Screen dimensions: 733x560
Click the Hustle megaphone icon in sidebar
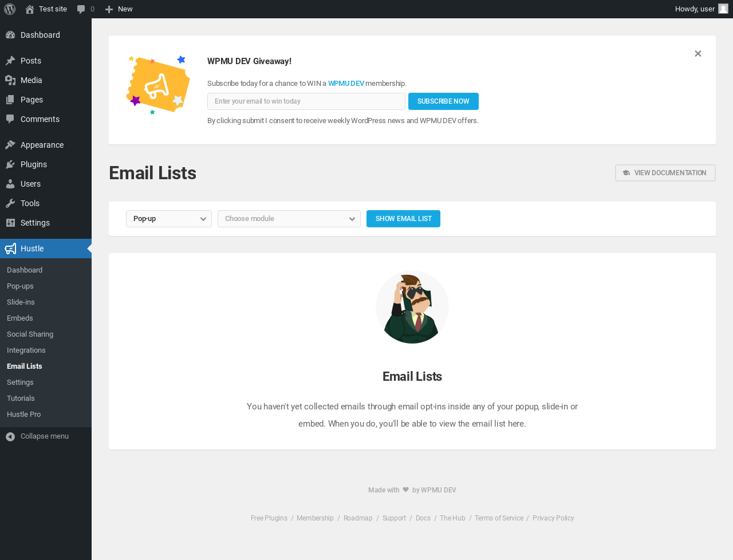(10, 249)
